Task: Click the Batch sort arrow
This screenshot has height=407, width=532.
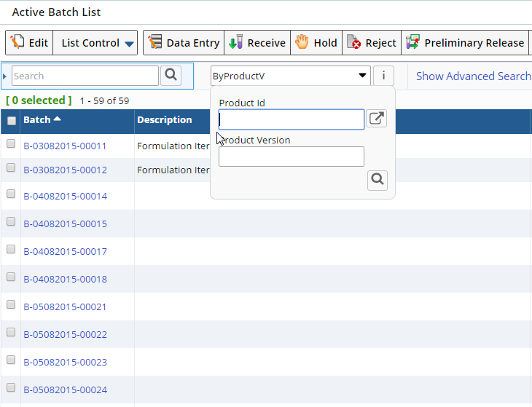Action: click(58, 119)
